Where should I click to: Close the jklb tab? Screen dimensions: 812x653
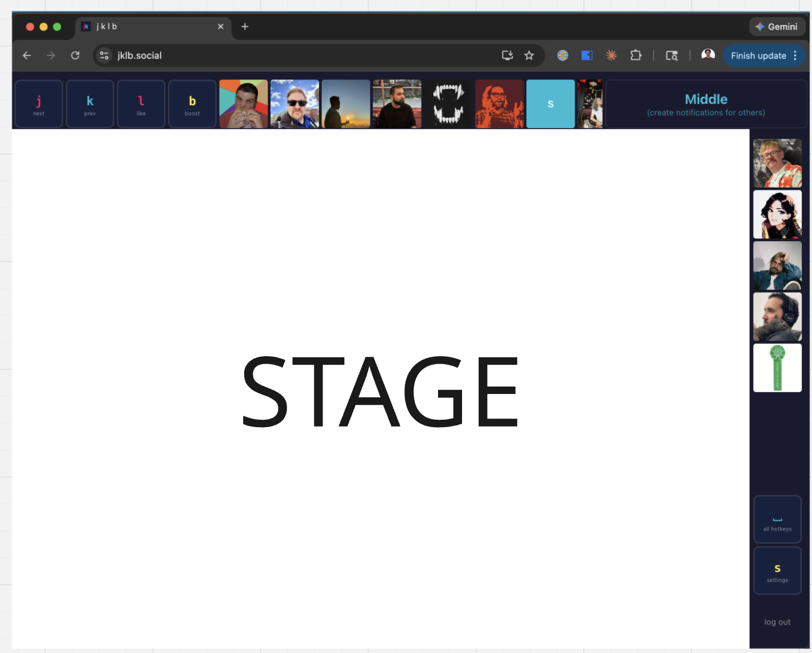(x=221, y=26)
